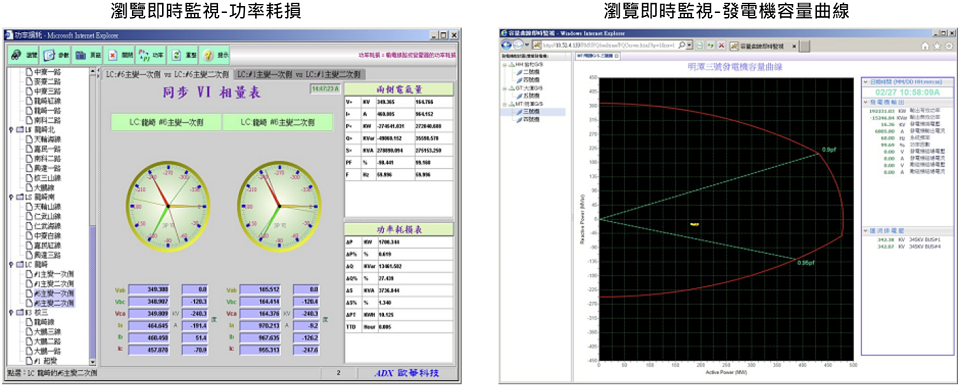Open the 參數 parameters toolbar button
Screen dimensions: 960x387
[x=56, y=54]
